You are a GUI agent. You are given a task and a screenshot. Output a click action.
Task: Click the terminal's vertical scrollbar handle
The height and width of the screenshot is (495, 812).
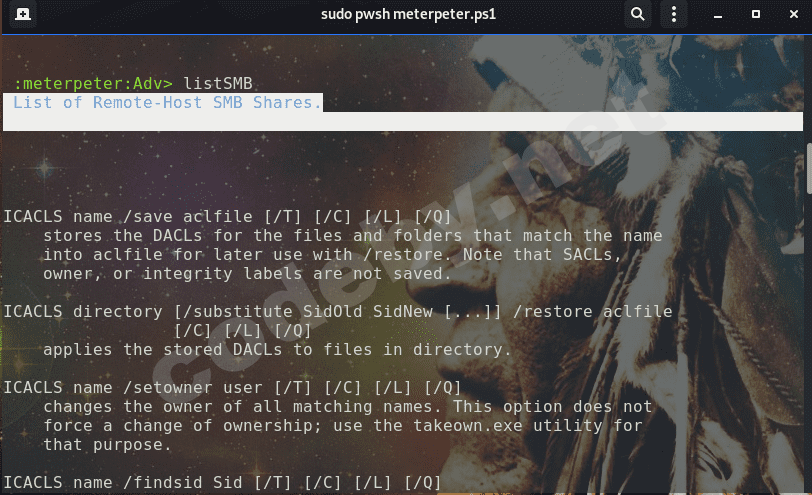[809, 168]
